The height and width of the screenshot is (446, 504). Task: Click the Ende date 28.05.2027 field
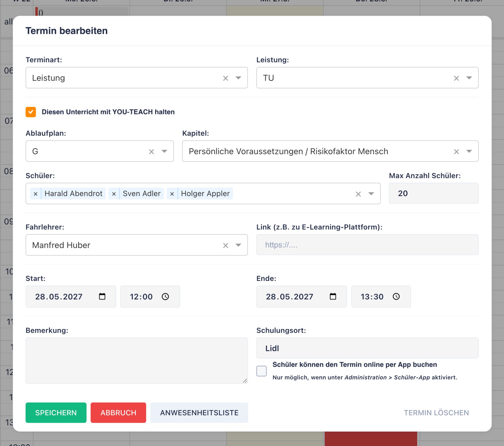pyautogui.click(x=302, y=297)
